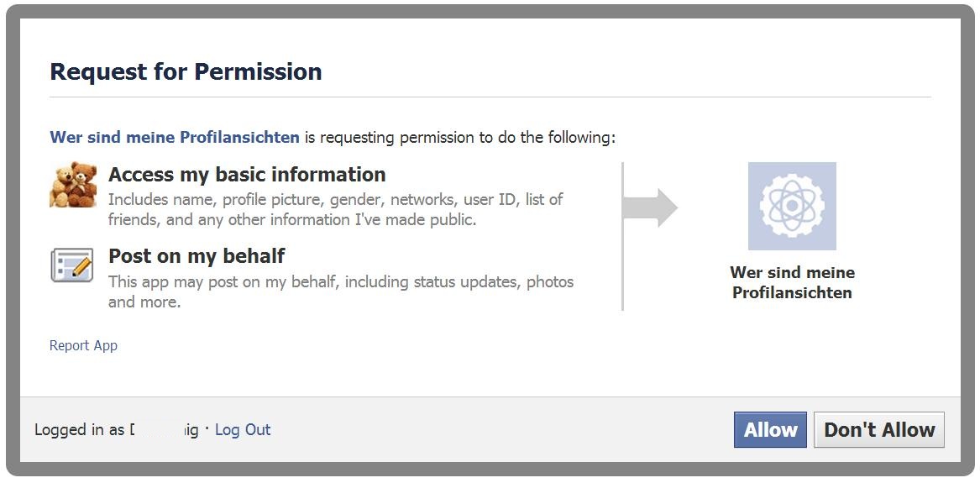Click the status updates and photos description
Viewport: 980px width, 483px height.
[x=341, y=291]
